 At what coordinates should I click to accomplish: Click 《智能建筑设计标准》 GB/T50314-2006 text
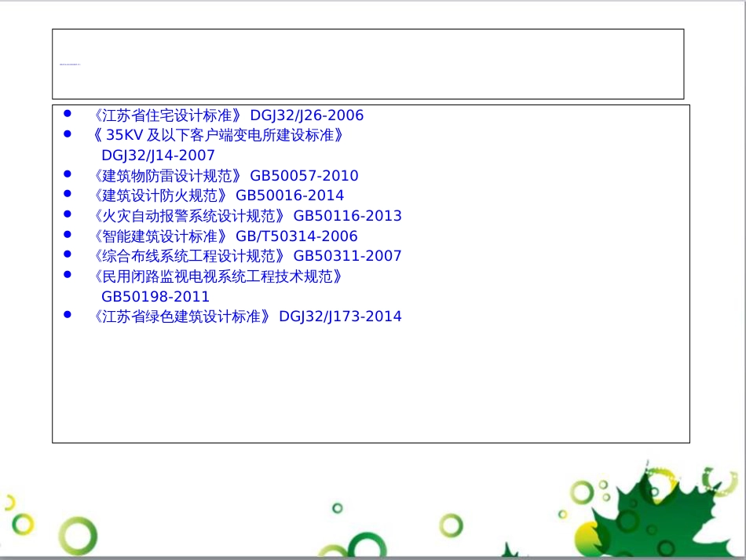pos(225,236)
